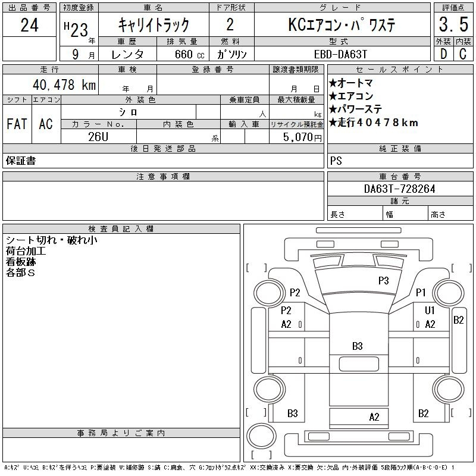Select the B3 mark in the truck bed centre

point(358,346)
